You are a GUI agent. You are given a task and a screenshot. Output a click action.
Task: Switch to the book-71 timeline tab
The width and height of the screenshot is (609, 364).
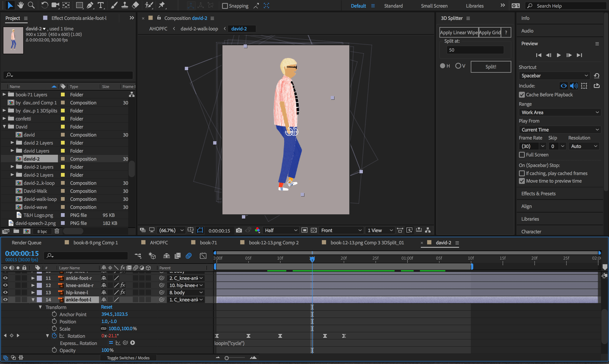208,243
